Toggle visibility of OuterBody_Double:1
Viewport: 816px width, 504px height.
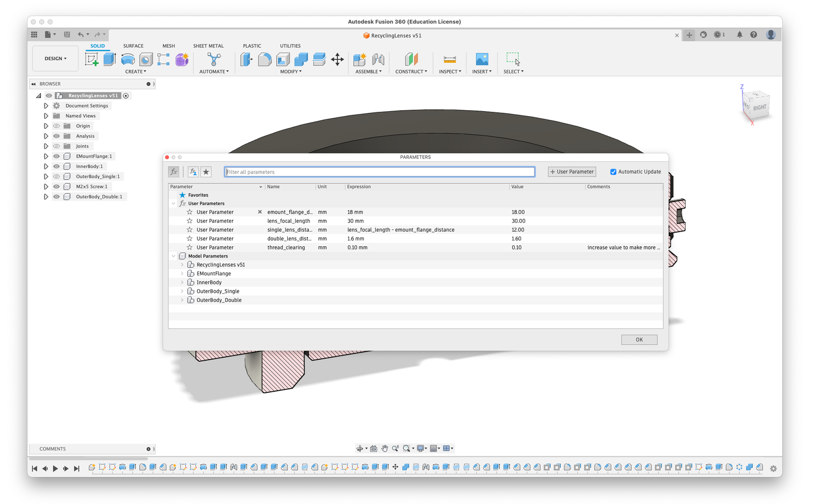(57, 196)
